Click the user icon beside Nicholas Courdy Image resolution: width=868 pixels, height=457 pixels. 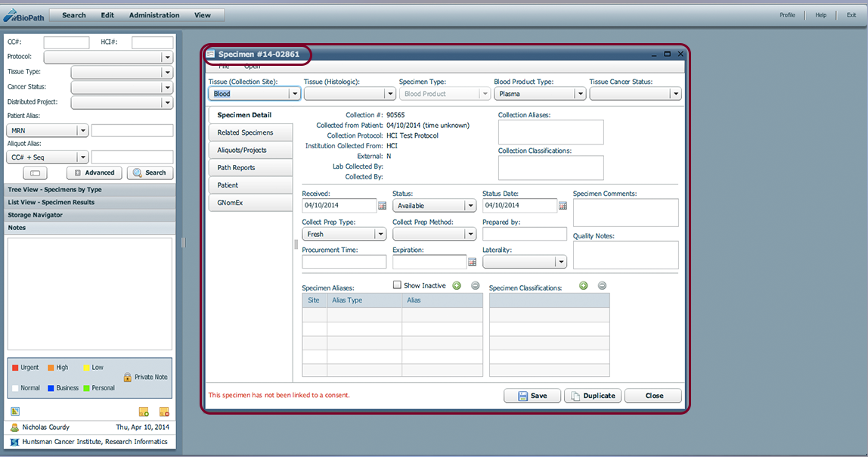pyautogui.click(x=14, y=427)
